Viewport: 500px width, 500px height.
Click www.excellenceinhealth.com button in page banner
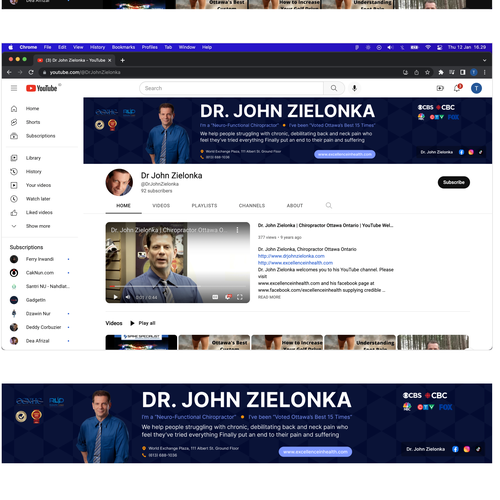coord(345,154)
